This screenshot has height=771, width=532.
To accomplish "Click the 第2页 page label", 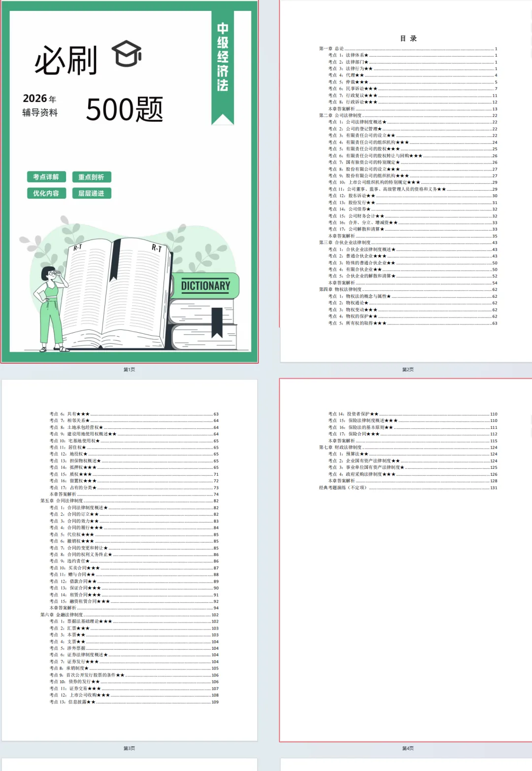I will pyautogui.click(x=408, y=369).
